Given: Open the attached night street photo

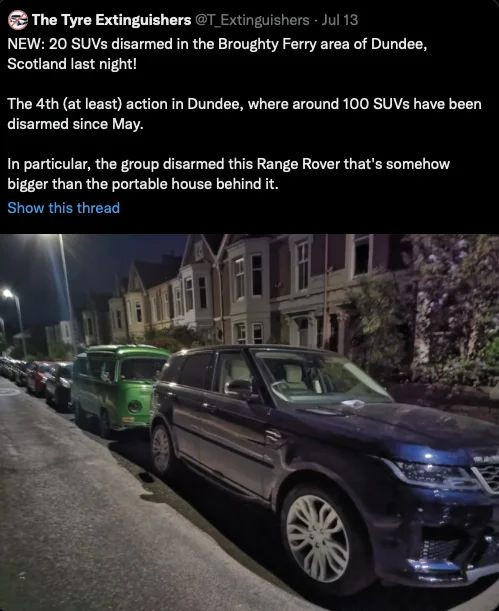Looking at the screenshot, I should [249, 422].
